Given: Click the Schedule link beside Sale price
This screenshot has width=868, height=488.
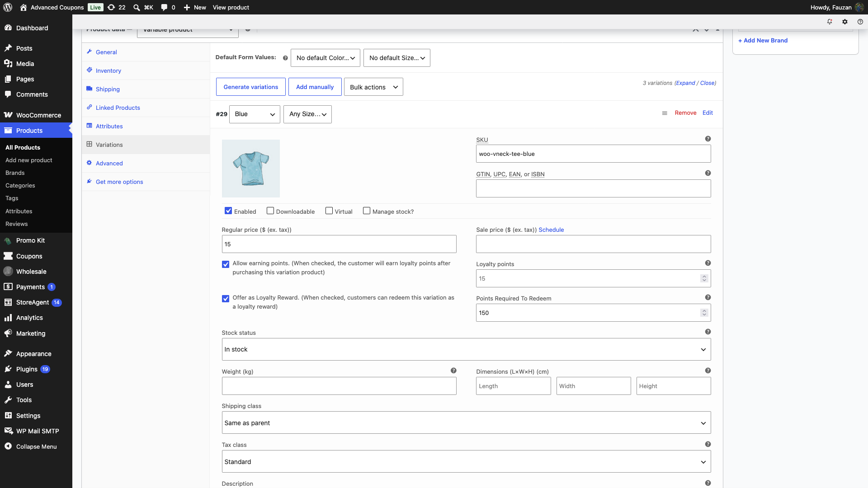Looking at the screenshot, I should tap(551, 230).
